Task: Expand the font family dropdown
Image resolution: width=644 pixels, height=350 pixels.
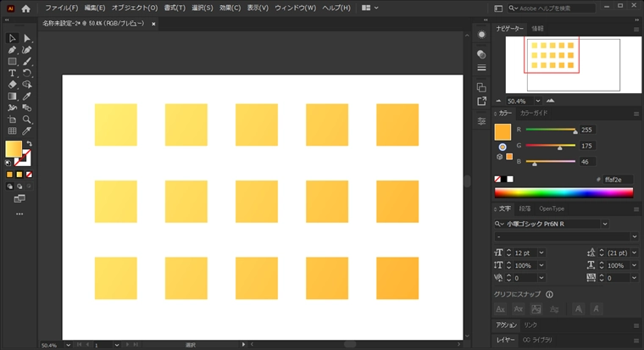Action: point(605,224)
